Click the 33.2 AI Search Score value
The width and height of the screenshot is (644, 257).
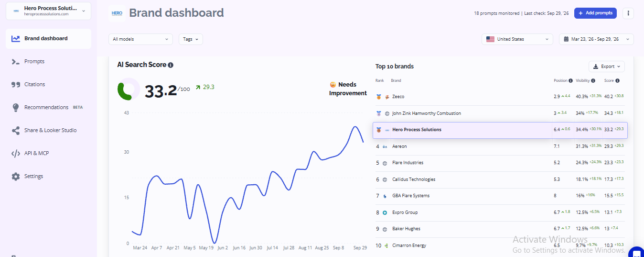(x=161, y=91)
